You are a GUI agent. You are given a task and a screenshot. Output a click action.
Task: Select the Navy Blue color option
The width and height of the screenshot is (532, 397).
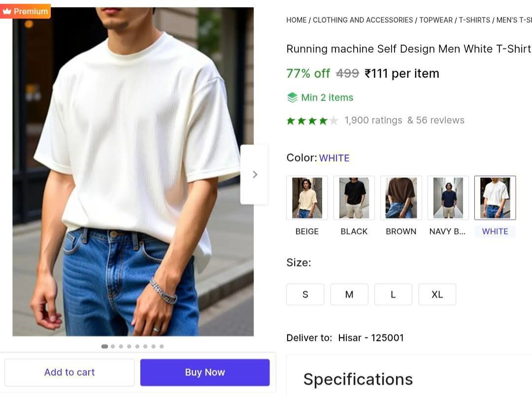448,198
